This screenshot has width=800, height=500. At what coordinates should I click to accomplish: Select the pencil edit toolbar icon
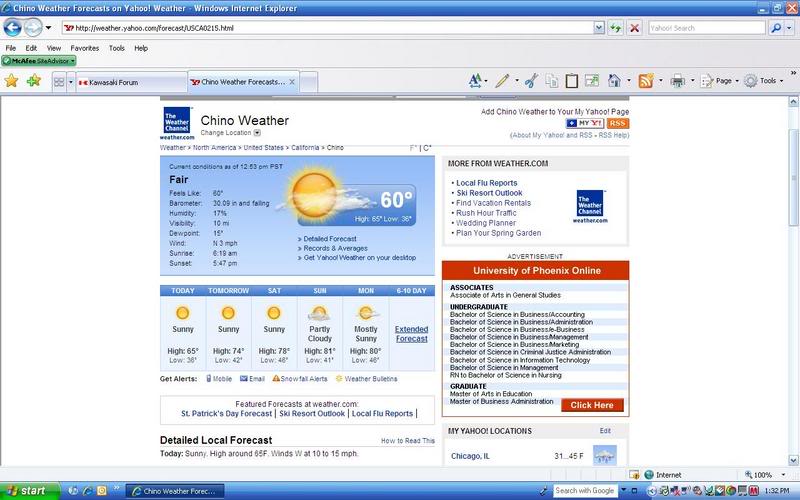(502, 81)
